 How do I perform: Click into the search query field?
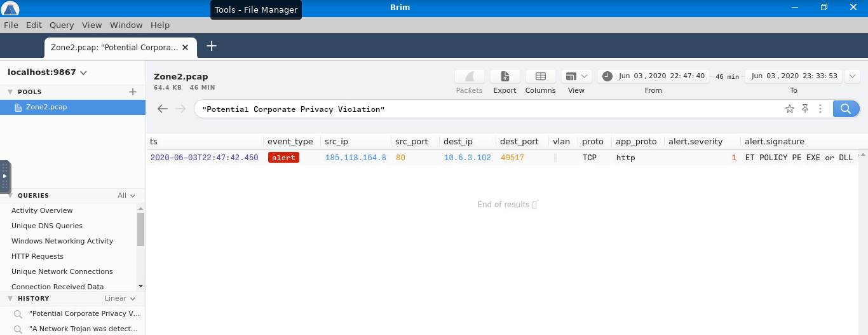pyautogui.click(x=489, y=109)
